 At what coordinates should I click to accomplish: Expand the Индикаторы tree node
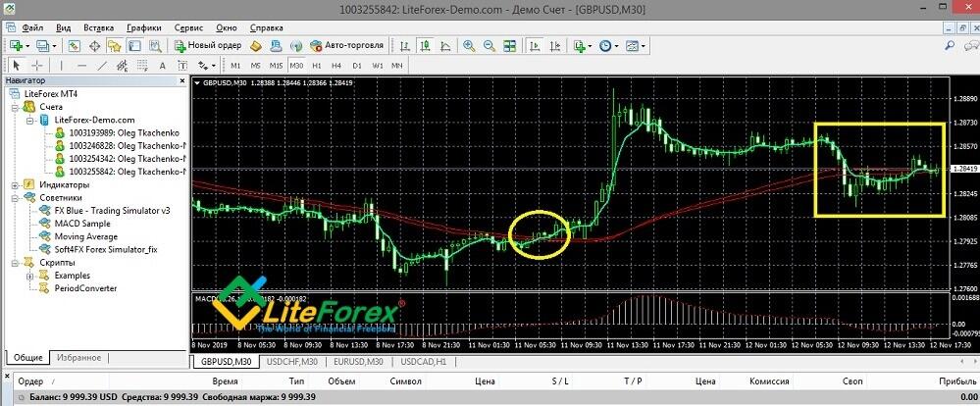[x=15, y=185]
